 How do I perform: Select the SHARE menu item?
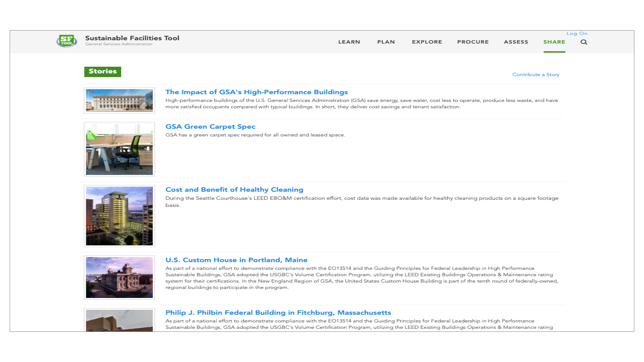coord(554,42)
